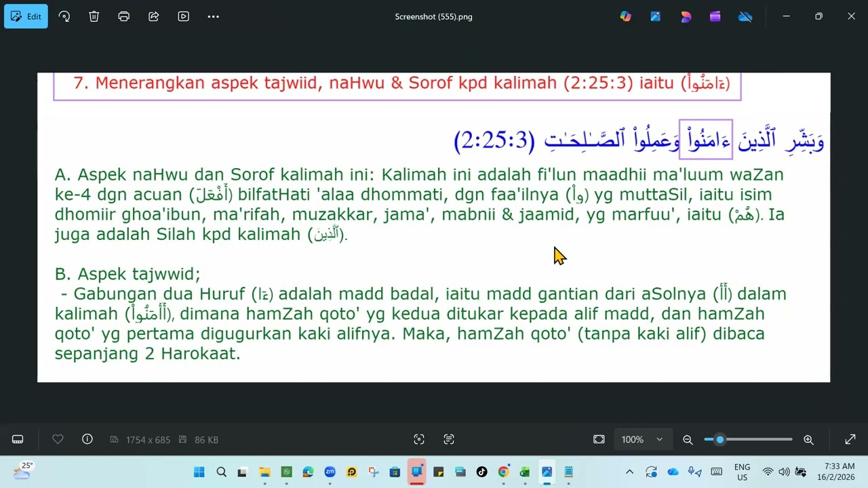Delete the image using the trash icon
This screenshot has width=868, height=488.
(94, 16)
